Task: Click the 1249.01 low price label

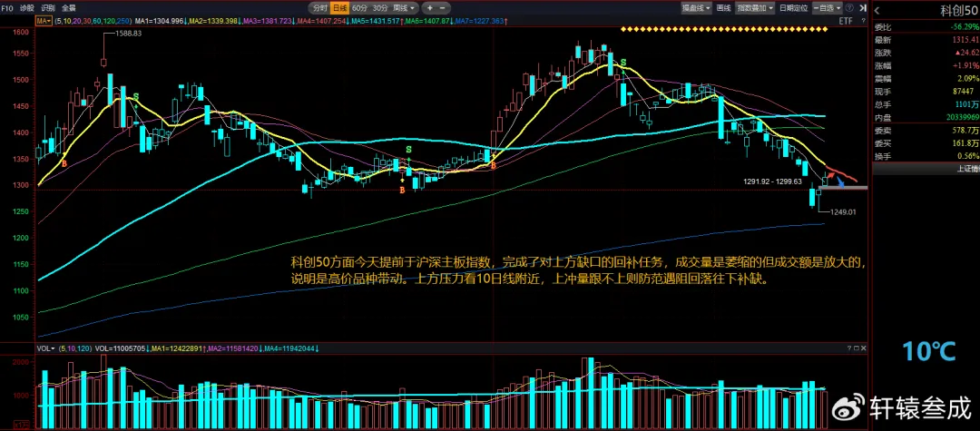Action: click(x=842, y=212)
